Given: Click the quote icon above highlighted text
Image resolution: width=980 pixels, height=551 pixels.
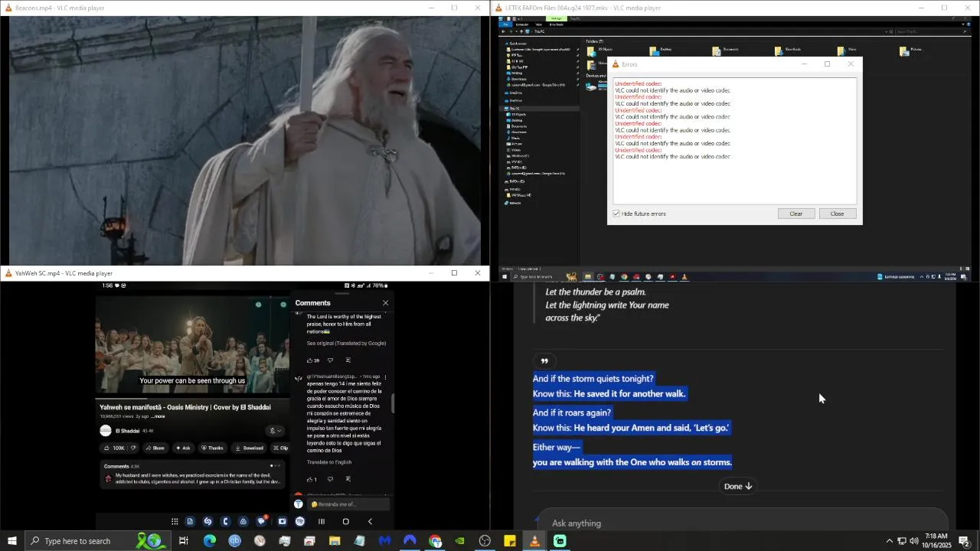Looking at the screenshot, I should pyautogui.click(x=544, y=361).
